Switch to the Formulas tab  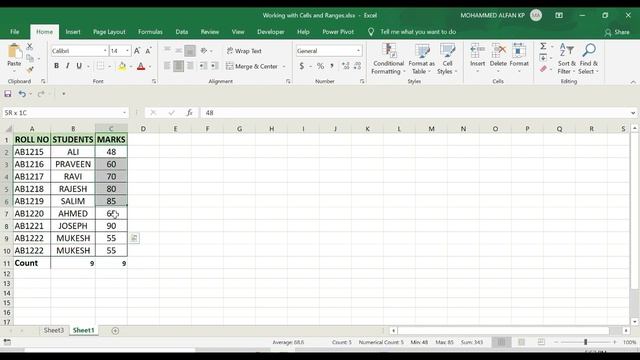[150, 32]
